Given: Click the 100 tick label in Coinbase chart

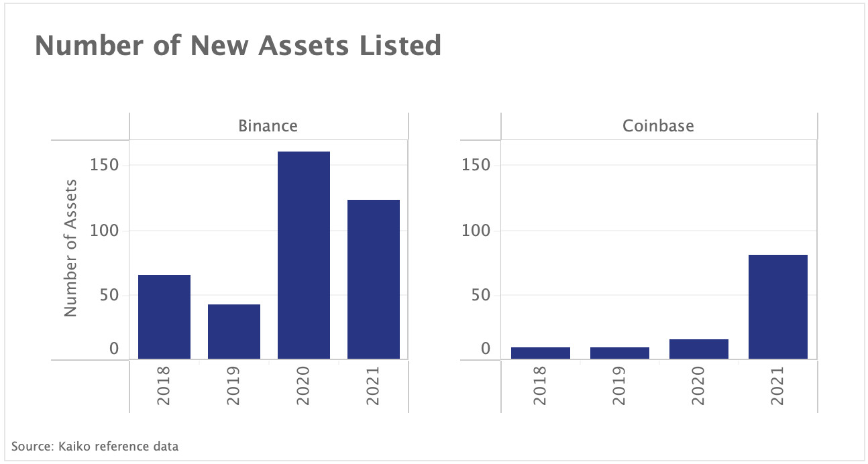Looking at the screenshot, I should tap(476, 231).
